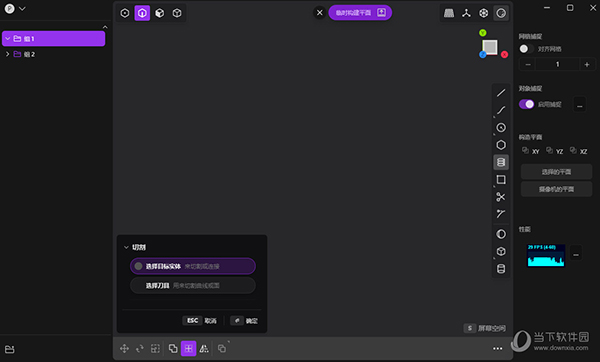Select the Scale command icon

(x=155, y=349)
